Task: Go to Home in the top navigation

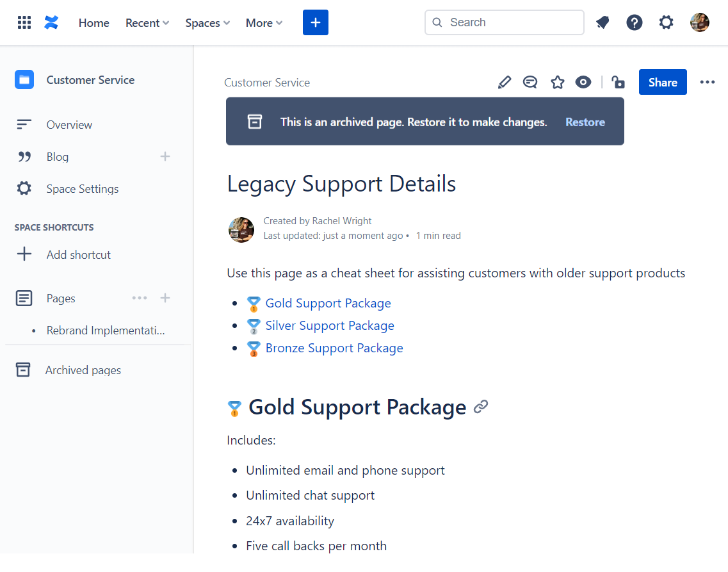Action: tap(93, 22)
